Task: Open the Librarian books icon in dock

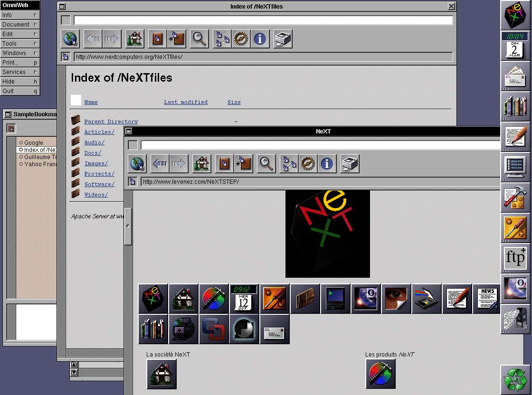Action: (515, 106)
